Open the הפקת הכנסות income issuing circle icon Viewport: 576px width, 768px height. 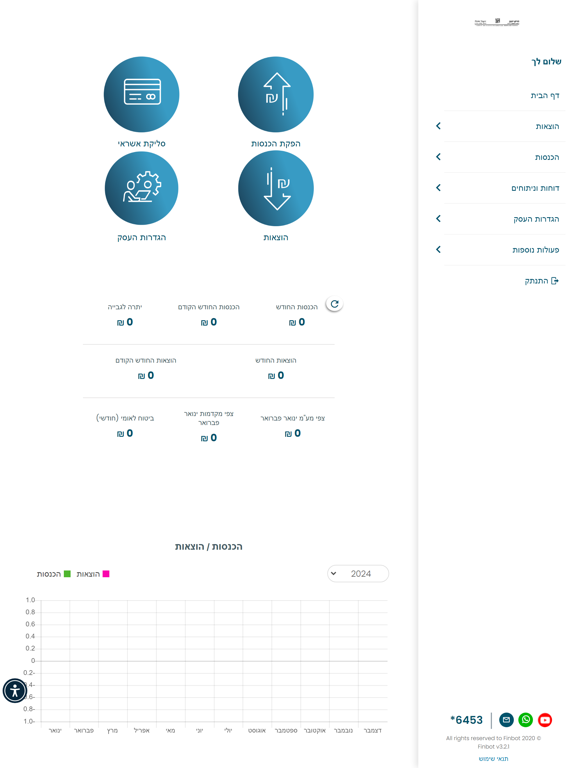point(276,95)
